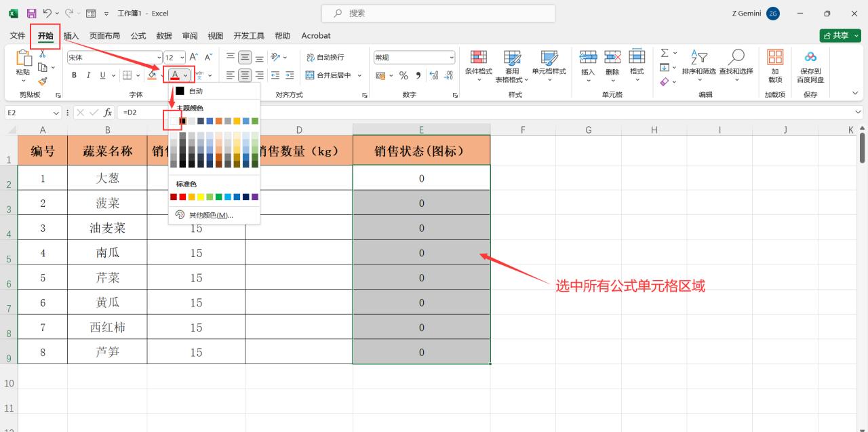Click the increase indent icon
This screenshot has width=868, height=432.
click(290, 75)
